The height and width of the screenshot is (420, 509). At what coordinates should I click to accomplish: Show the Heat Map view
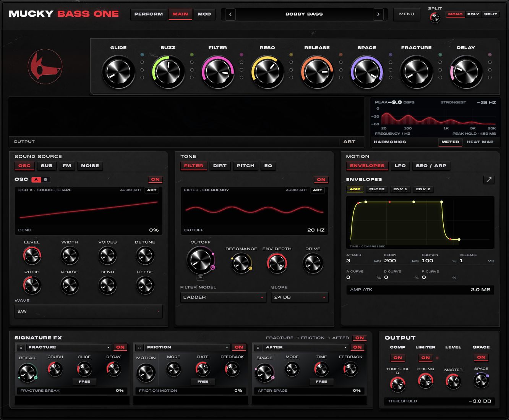click(x=480, y=142)
